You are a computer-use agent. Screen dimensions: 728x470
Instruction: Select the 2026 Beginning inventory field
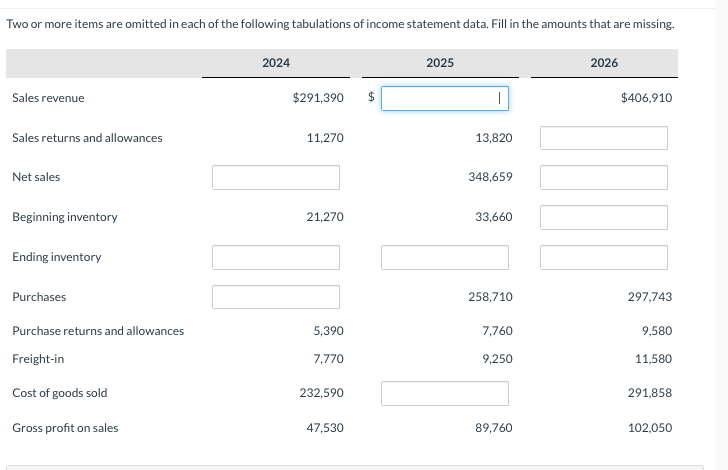(604, 217)
